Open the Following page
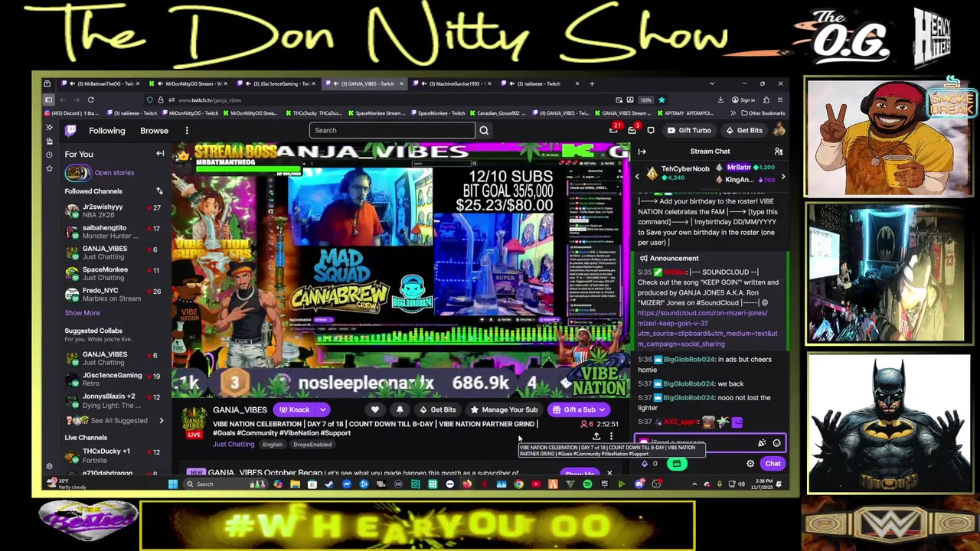Image resolution: width=980 pixels, height=551 pixels. coord(106,131)
